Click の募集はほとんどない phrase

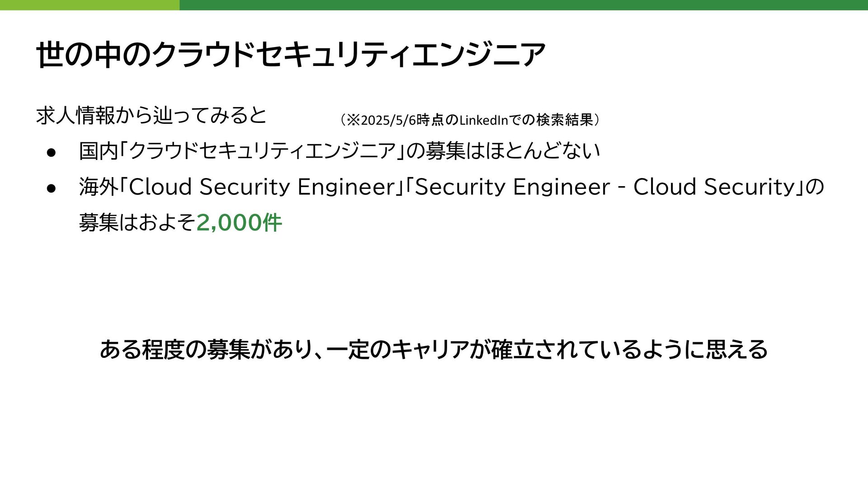503,151
